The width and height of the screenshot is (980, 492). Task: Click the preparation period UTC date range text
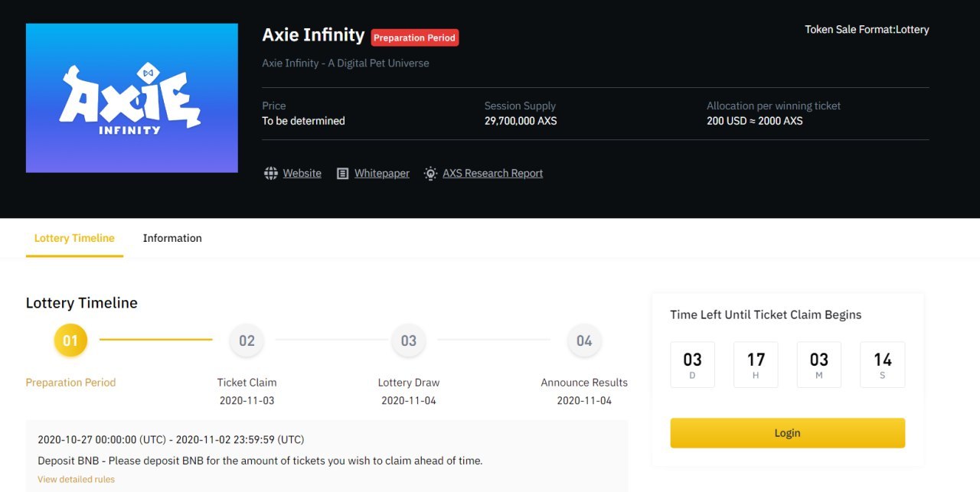[171, 439]
